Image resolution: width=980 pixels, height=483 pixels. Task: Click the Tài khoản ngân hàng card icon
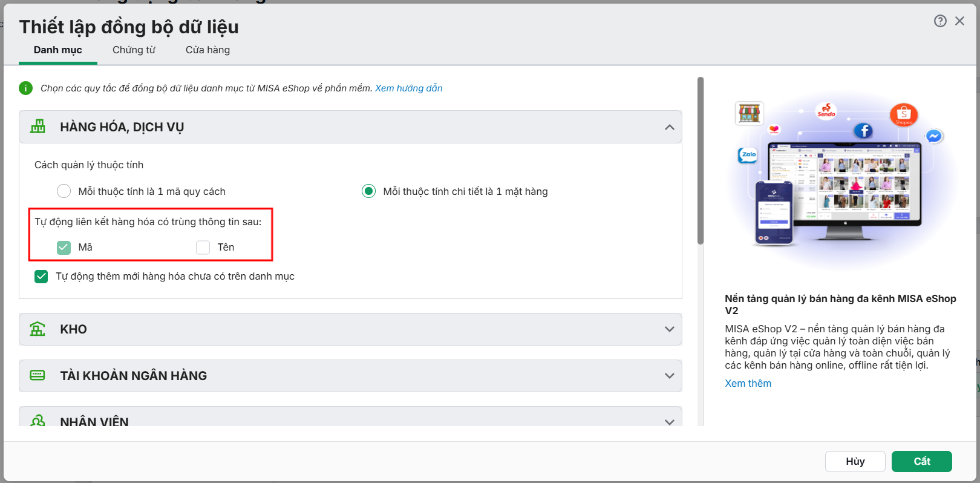pos(38,375)
